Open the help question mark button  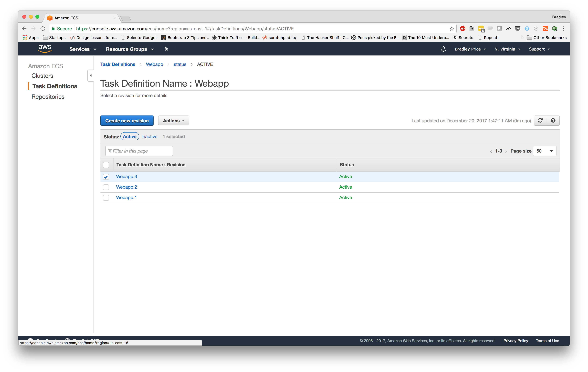(x=553, y=121)
